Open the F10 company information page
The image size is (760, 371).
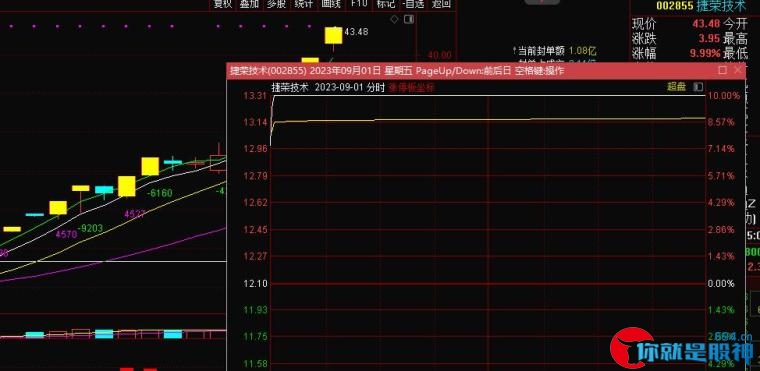[x=358, y=4]
